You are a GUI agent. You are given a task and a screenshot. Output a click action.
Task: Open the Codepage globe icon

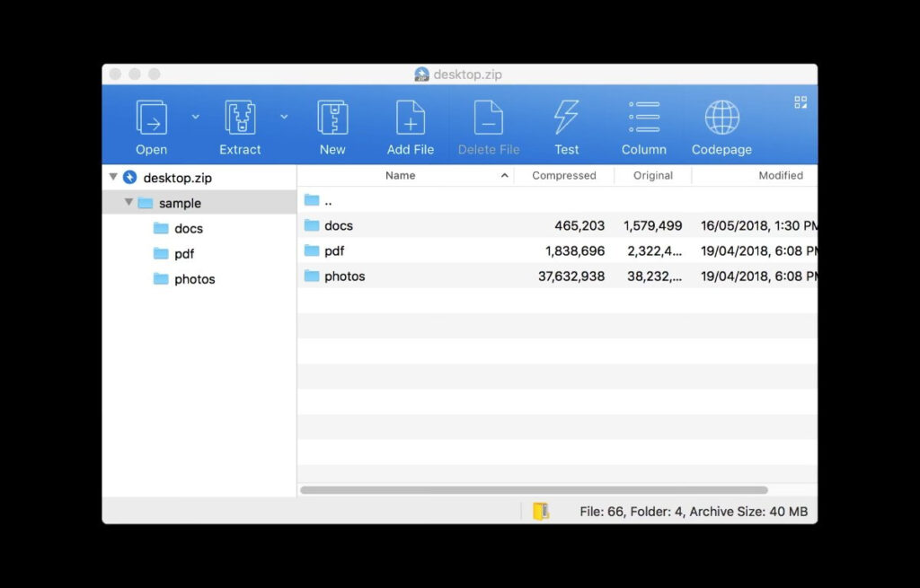pyautogui.click(x=721, y=118)
